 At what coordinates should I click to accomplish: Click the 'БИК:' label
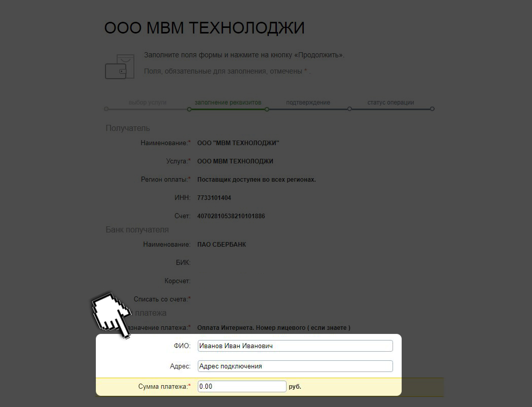pos(183,263)
